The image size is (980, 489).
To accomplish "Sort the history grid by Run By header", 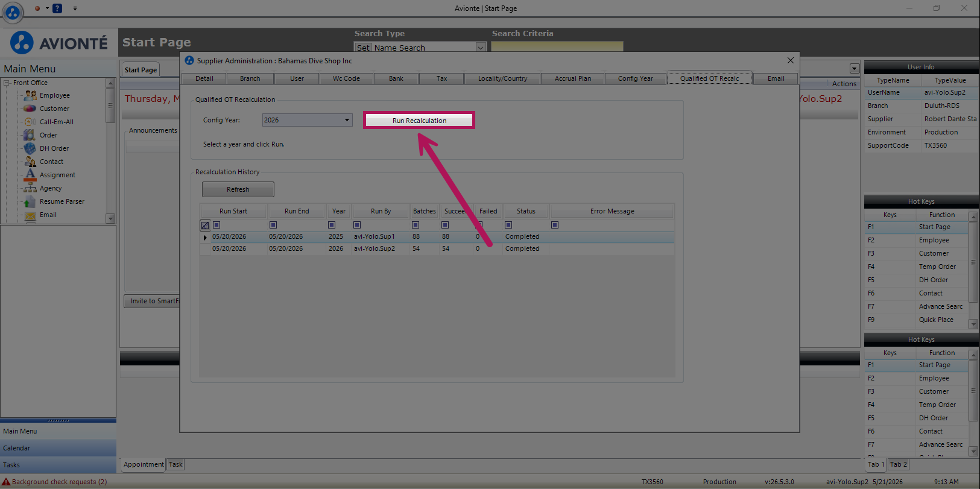I will pyautogui.click(x=381, y=211).
